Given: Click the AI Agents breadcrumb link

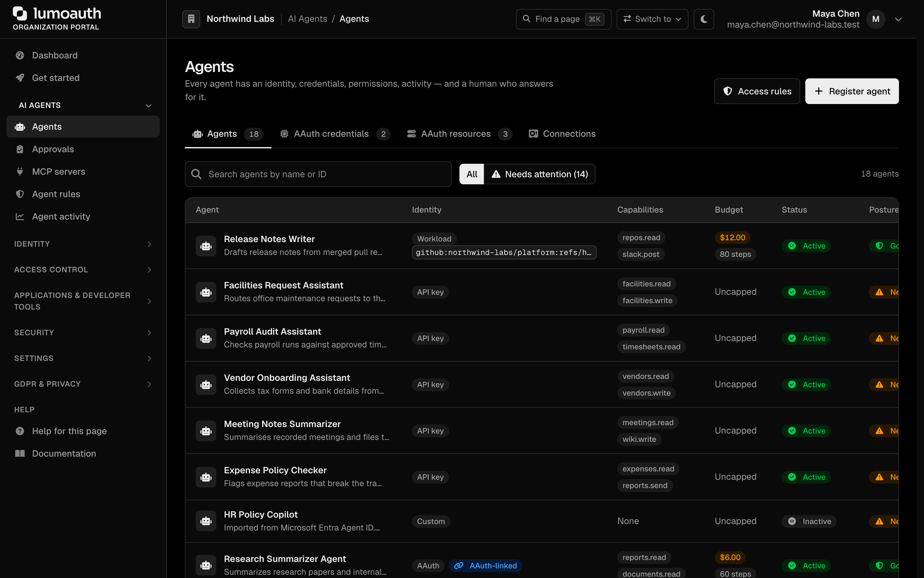Looking at the screenshot, I should (x=307, y=19).
